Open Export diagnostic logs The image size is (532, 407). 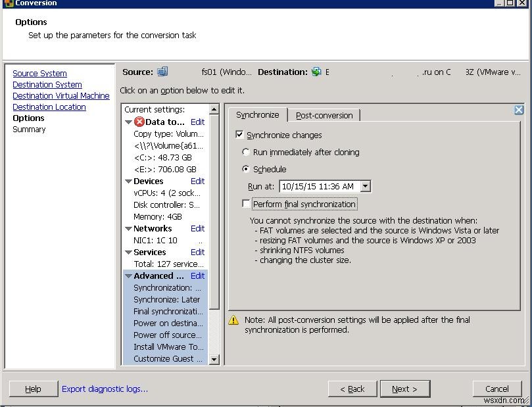click(104, 389)
